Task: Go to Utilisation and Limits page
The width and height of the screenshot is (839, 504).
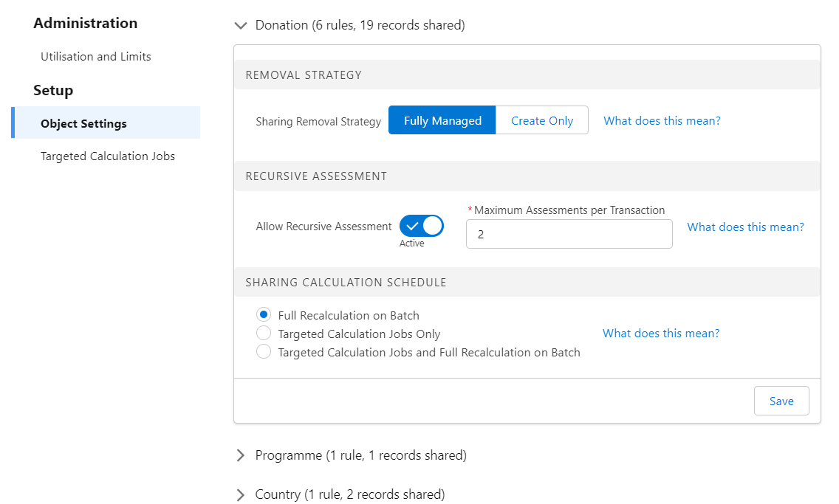Action: (x=96, y=56)
